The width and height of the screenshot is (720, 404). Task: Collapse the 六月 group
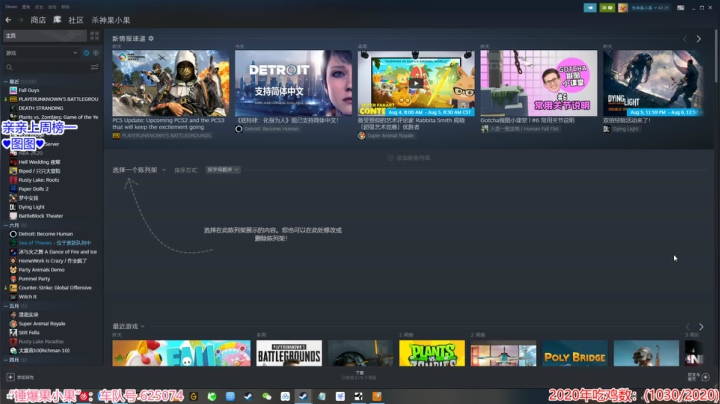coord(6,225)
